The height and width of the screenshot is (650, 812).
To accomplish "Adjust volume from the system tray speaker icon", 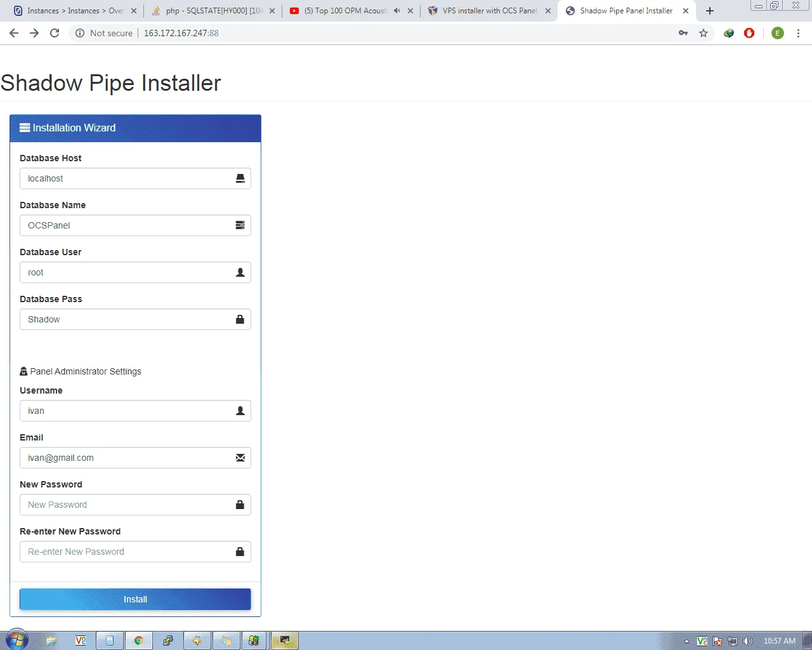I will click(x=748, y=641).
